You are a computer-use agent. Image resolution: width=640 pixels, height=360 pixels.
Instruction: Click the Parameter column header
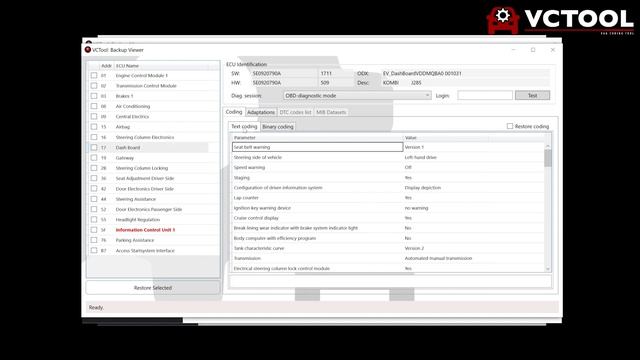point(317,138)
